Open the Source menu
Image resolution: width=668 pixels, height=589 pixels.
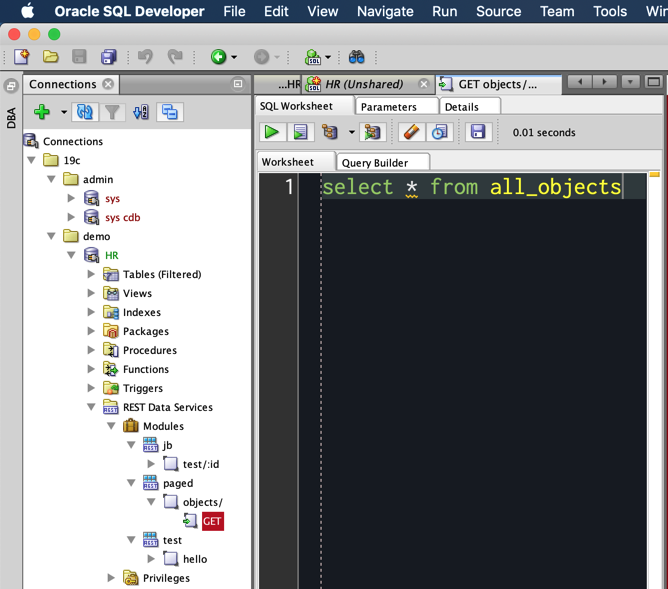tap(498, 11)
